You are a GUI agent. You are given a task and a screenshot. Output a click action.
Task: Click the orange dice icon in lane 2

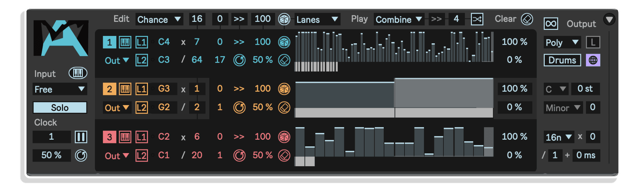click(x=284, y=89)
